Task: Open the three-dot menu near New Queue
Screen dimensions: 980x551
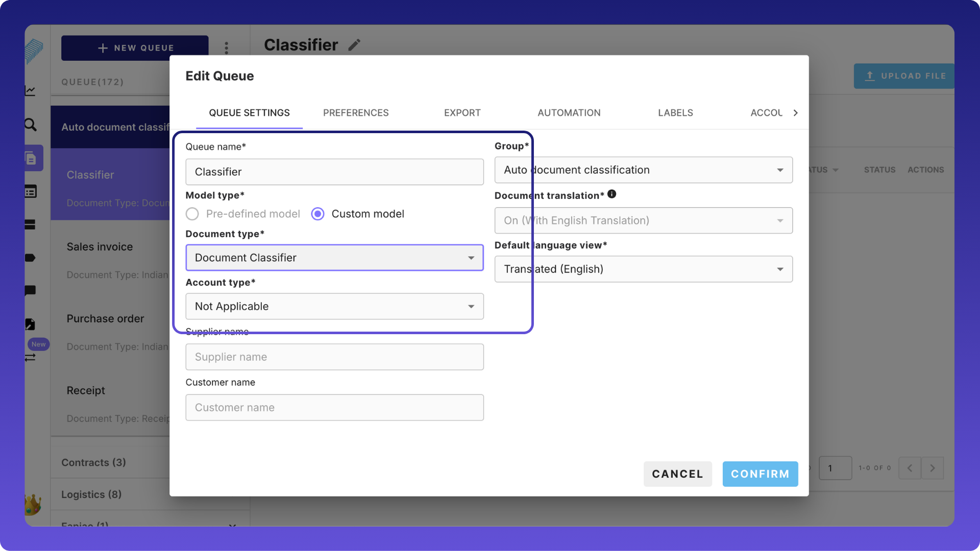Action: click(227, 48)
